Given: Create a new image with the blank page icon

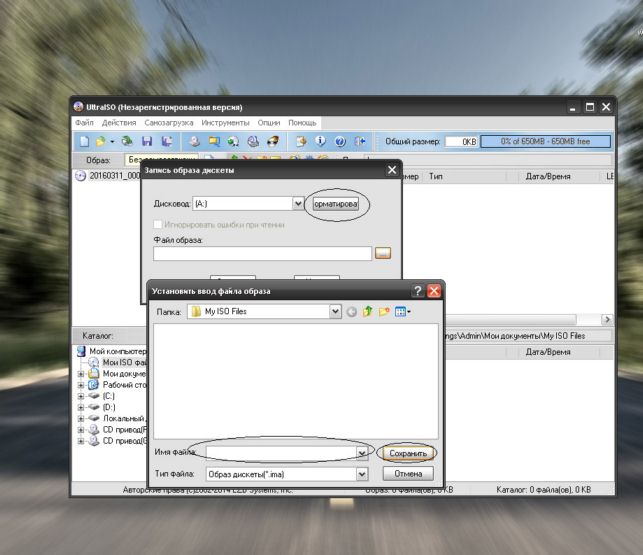Looking at the screenshot, I should point(84,142).
